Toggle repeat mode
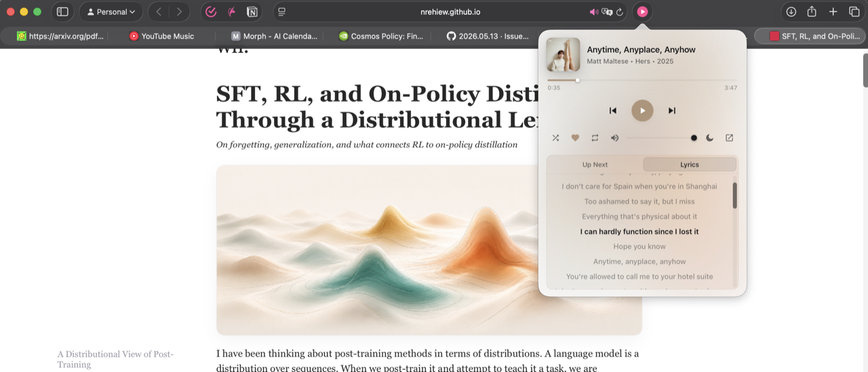Viewport: 868px width, 372px height. [595, 138]
